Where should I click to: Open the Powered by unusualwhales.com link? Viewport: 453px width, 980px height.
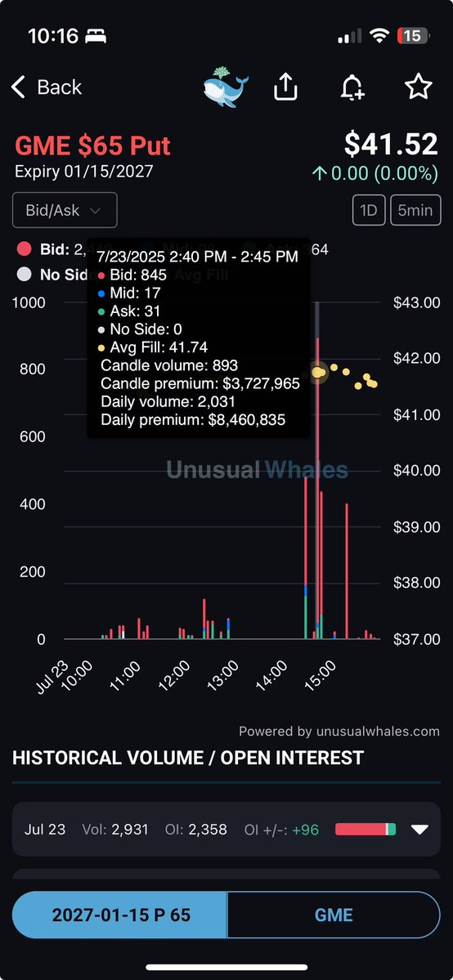coord(339,732)
